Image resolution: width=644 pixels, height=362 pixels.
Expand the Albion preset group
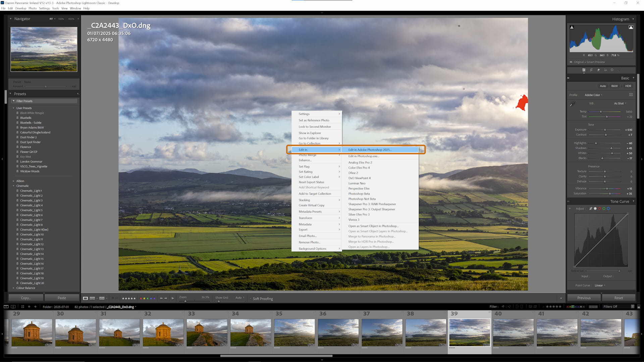tap(13, 181)
